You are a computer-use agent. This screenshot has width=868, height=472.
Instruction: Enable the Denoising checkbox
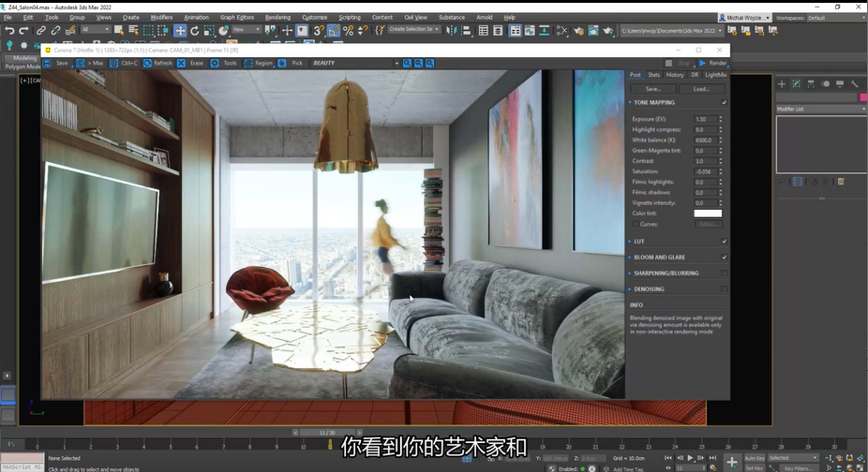724,289
